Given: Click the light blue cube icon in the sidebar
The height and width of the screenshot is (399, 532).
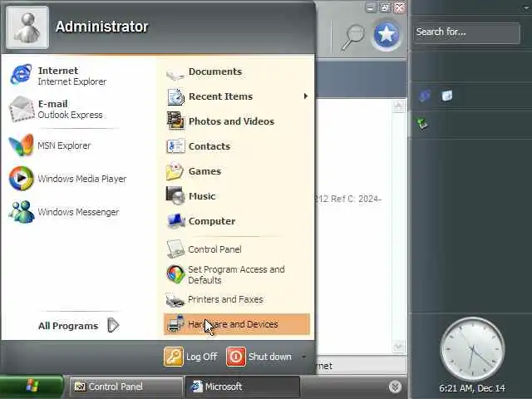Looking at the screenshot, I should click(447, 96).
